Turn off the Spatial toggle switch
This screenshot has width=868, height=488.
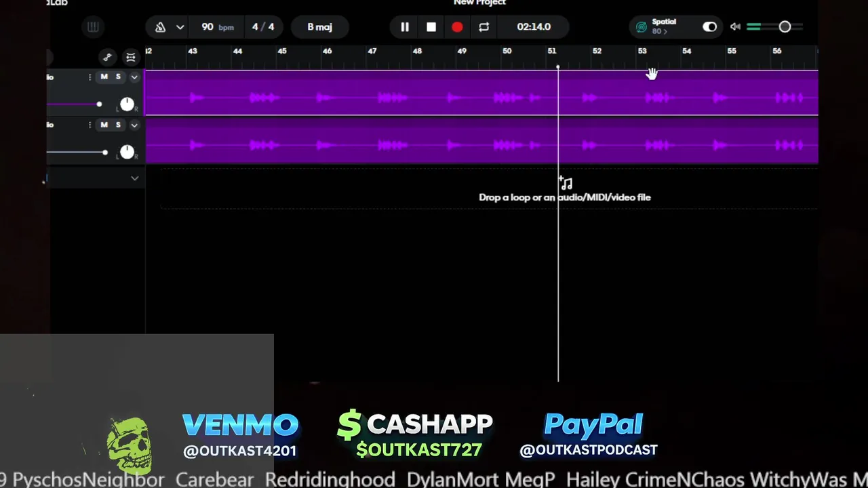(x=709, y=27)
